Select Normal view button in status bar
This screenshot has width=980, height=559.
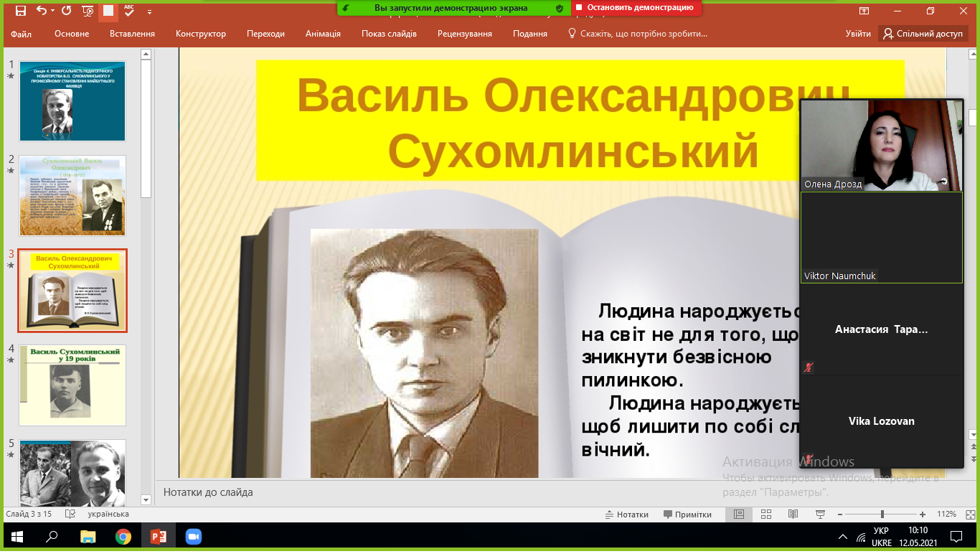[x=738, y=515]
